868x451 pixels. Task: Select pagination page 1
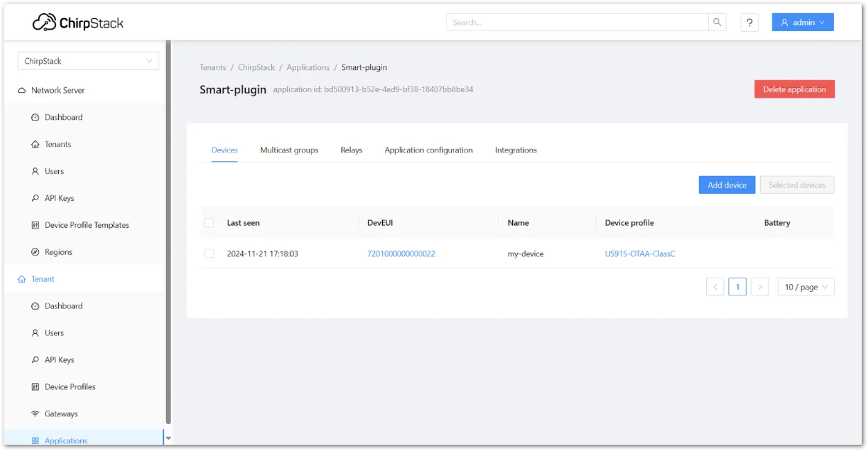pos(737,287)
